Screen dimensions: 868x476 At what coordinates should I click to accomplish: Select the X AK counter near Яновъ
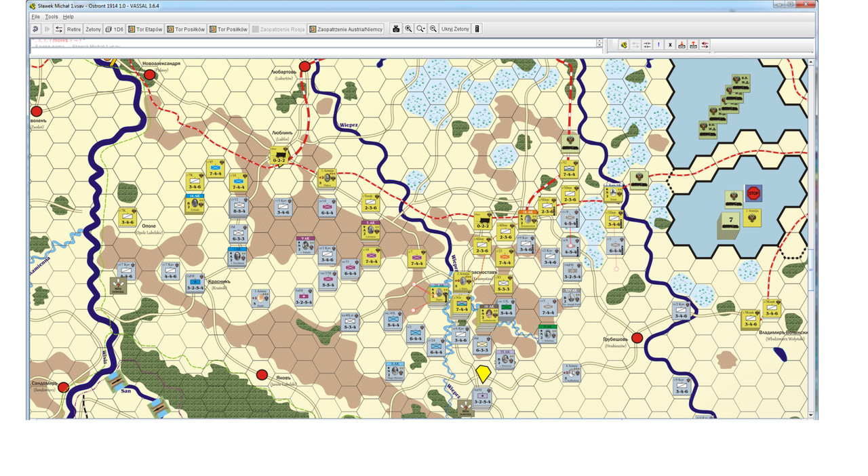tap(396, 371)
